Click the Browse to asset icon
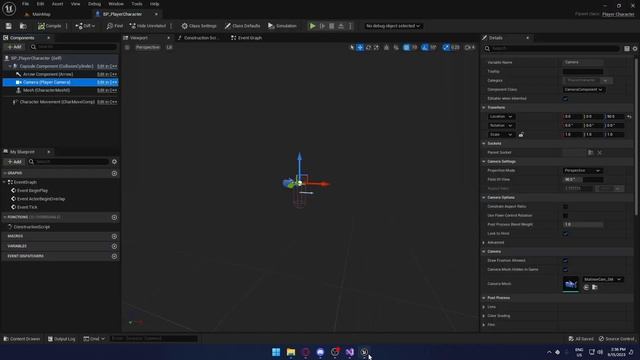This screenshot has width=640, height=360. [x=23, y=26]
